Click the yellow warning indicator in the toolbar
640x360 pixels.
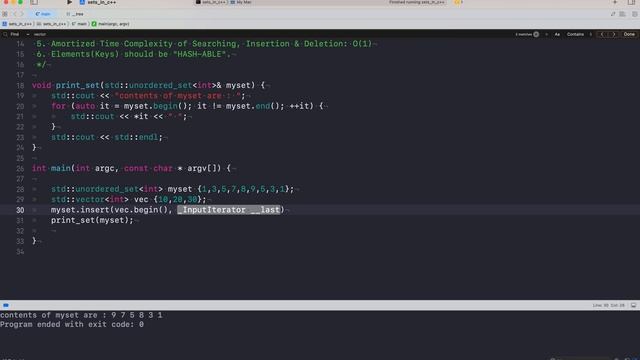[x=458, y=2]
